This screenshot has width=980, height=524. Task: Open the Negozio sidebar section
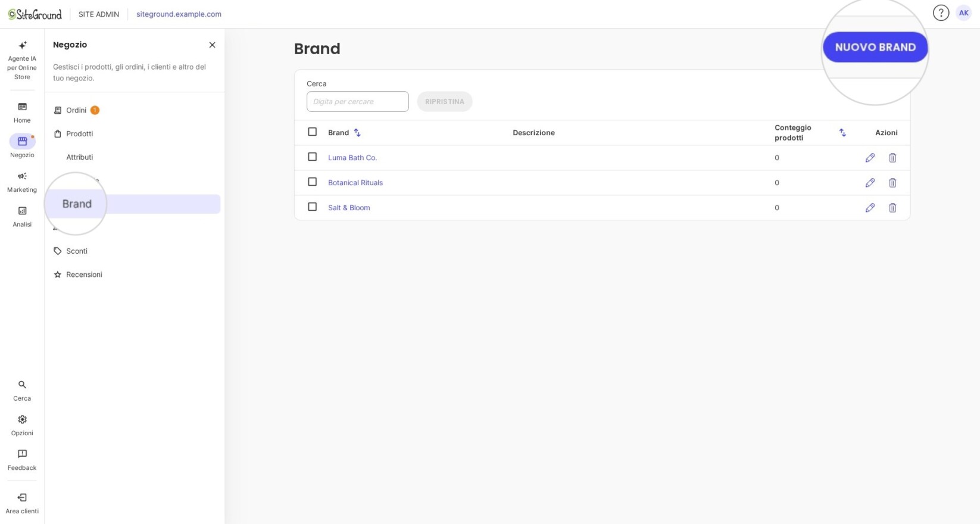(22, 146)
